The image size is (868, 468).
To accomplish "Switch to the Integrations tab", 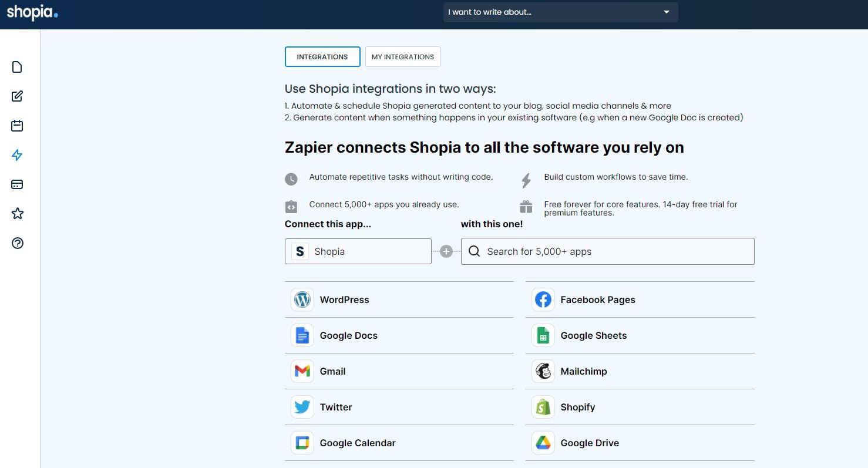I will [322, 57].
